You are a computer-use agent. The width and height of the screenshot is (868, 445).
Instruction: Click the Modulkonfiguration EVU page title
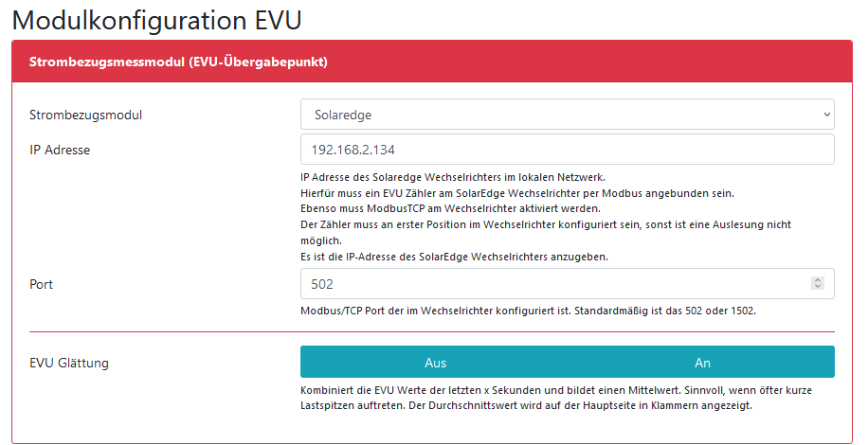tap(163, 19)
